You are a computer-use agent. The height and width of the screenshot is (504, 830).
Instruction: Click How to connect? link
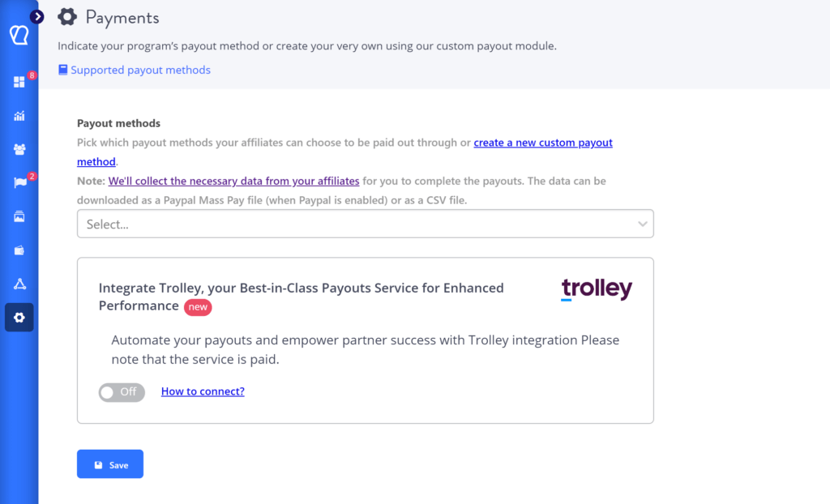203,391
